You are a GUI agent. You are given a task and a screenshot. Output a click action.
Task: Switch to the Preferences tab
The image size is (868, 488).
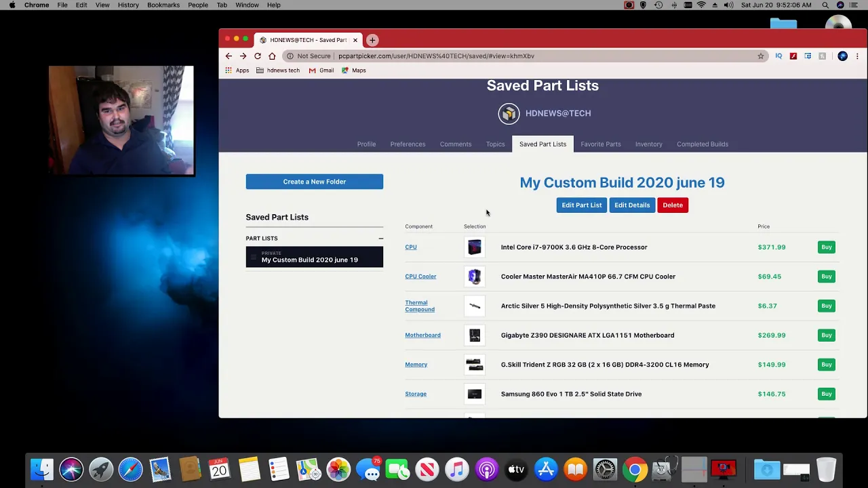(408, 144)
